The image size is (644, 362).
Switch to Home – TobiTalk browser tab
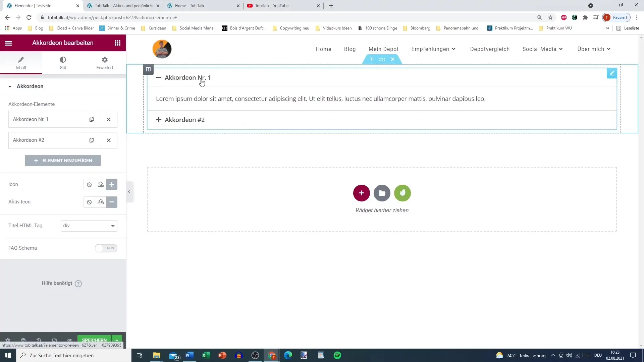pos(203,6)
